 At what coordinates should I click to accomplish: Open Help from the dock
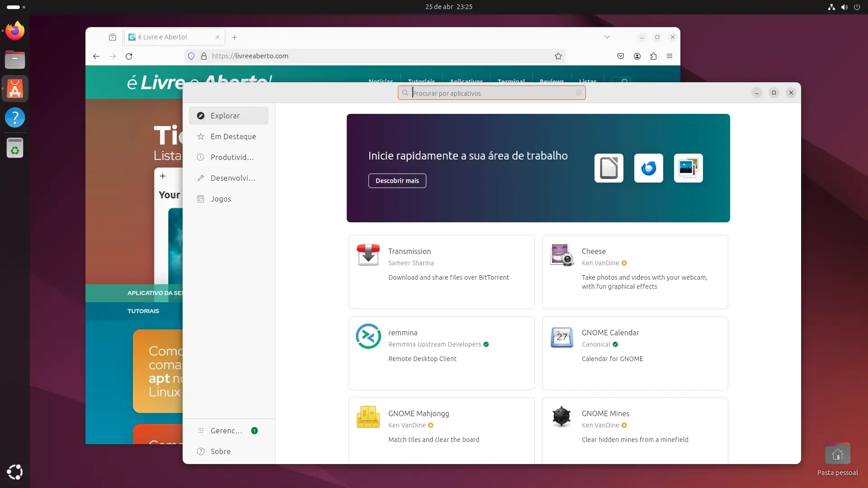point(15,117)
